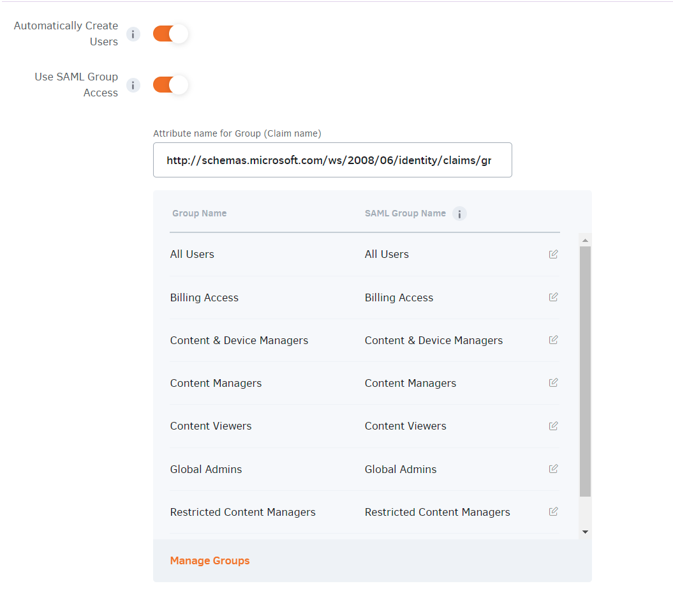Image resolution: width=673 pixels, height=616 pixels.
Task: Click the Attribute name for Group field
Action: (x=332, y=160)
